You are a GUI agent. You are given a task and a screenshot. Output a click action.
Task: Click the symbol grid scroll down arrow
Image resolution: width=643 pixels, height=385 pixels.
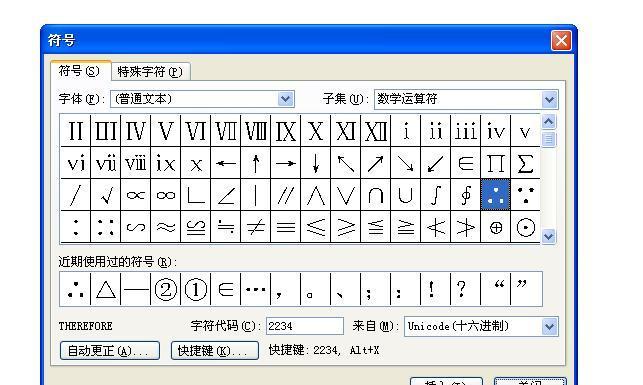[x=548, y=236]
